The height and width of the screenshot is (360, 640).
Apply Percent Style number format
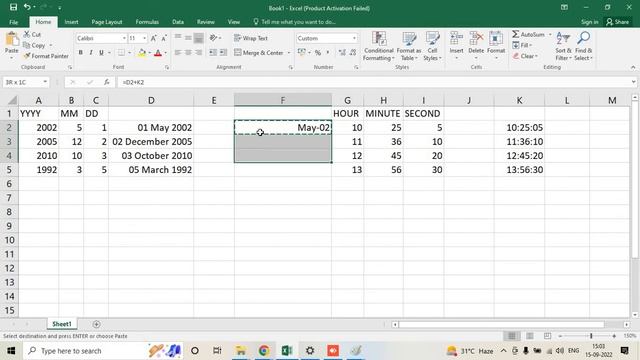point(318,53)
